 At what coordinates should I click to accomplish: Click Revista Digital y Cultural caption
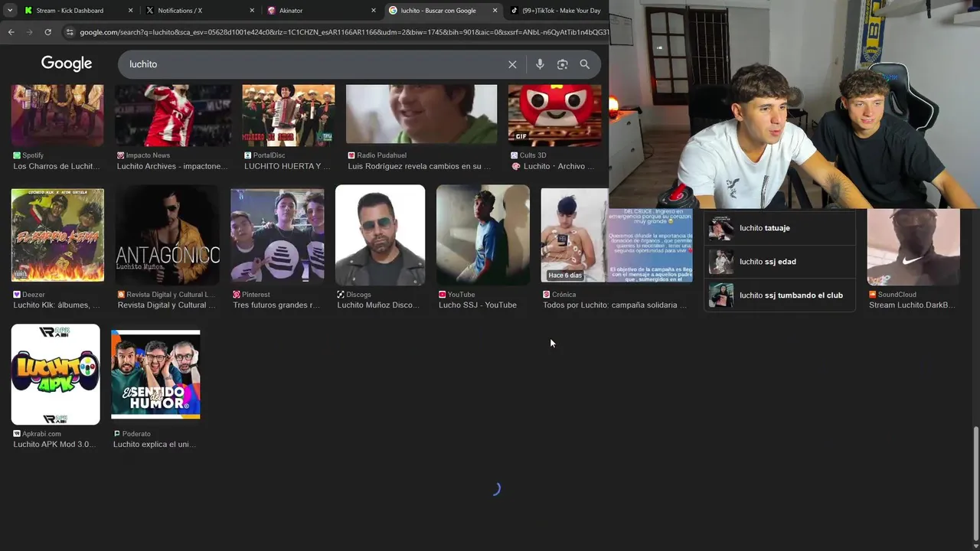(166, 305)
